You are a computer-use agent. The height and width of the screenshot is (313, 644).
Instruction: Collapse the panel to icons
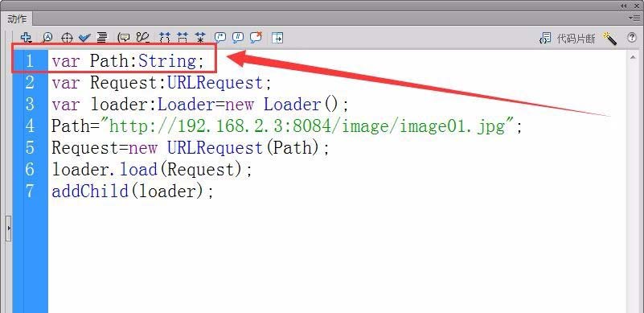pos(624,6)
